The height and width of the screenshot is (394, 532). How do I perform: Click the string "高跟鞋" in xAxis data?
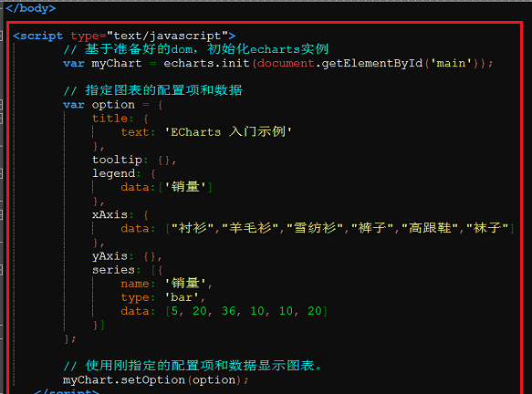click(x=430, y=228)
